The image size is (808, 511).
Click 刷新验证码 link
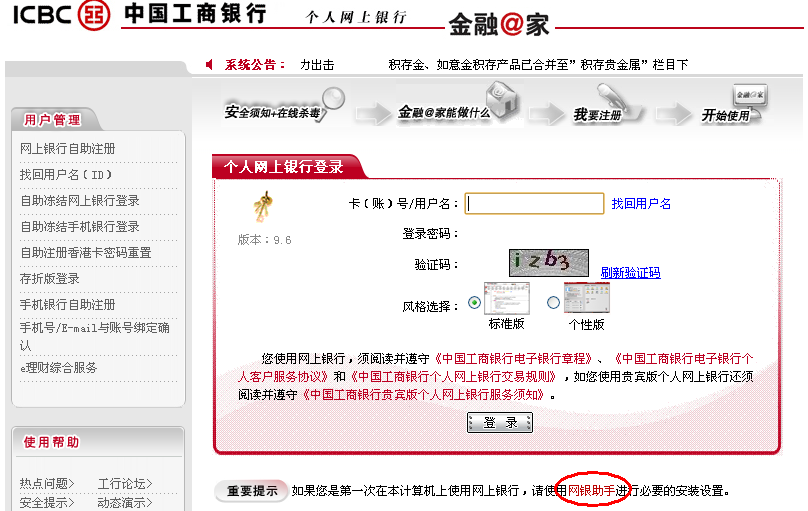point(630,272)
